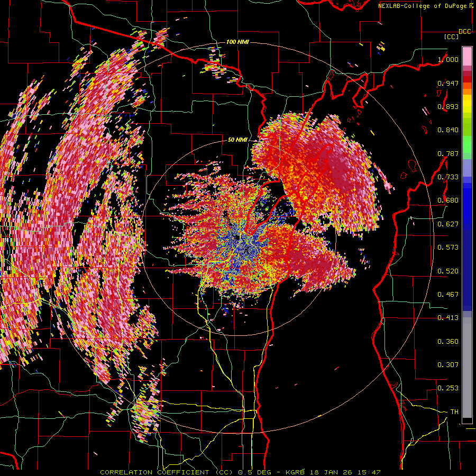Screen dimensions: 476x476
Task: Click the gray lower segment of the color bar
Action: pos(467,368)
